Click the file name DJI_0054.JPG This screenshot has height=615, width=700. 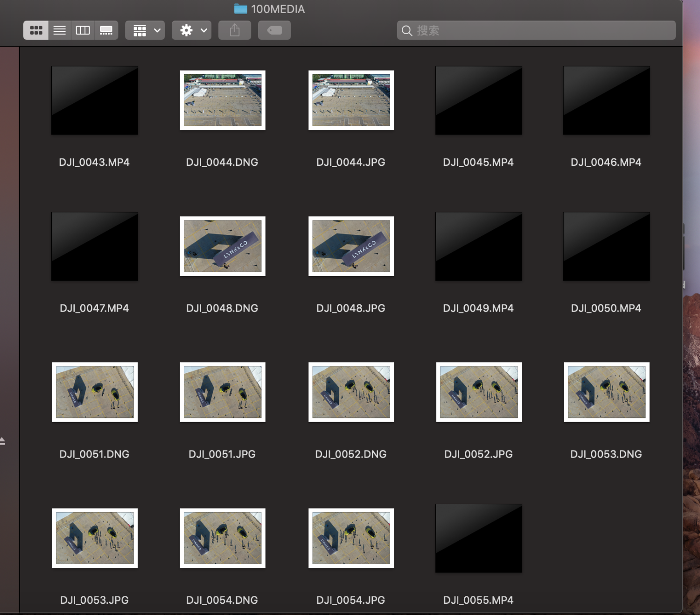pyautogui.click(x=351, y=600)
